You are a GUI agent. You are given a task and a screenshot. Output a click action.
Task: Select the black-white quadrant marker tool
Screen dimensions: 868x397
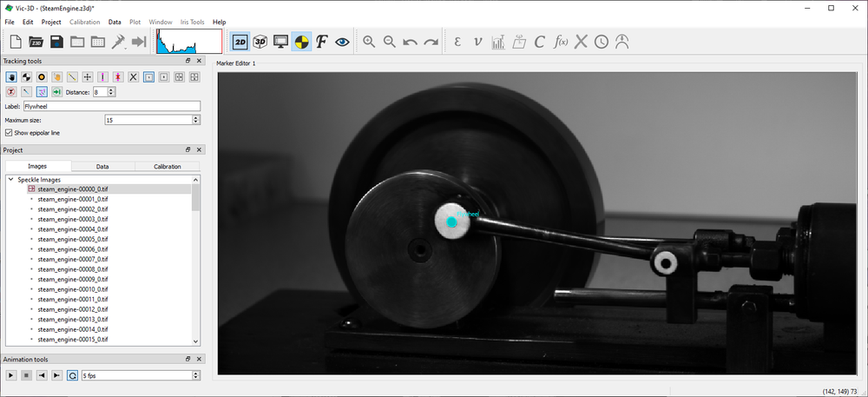click(26, 77)
